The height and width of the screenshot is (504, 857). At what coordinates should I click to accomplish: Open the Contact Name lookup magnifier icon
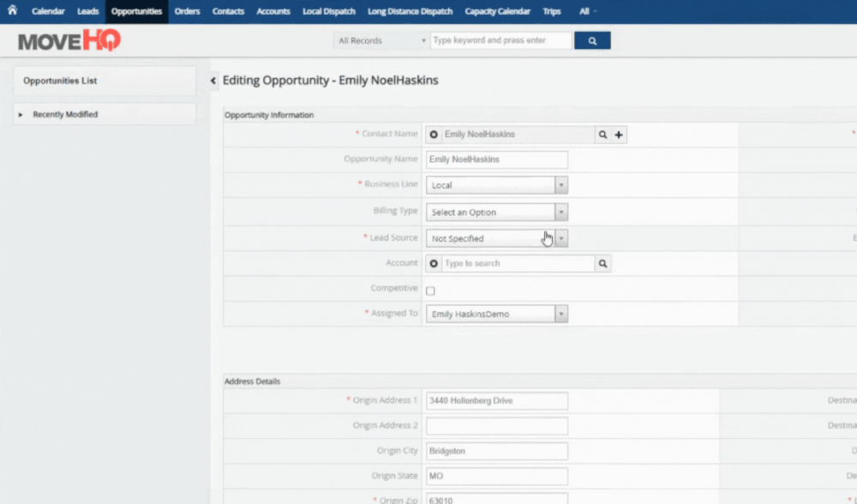coord(602,135)
